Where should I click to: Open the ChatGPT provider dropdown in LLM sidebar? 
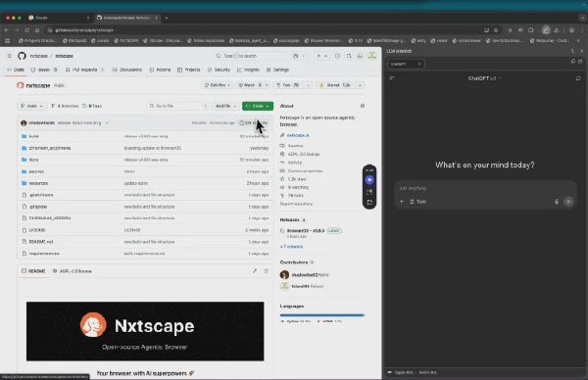[406, 64]
